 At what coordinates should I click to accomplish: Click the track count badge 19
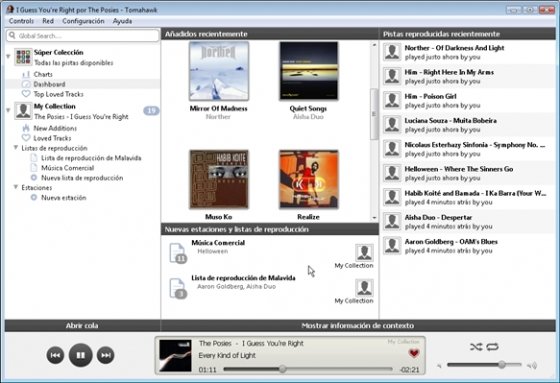tap(151, 111)
